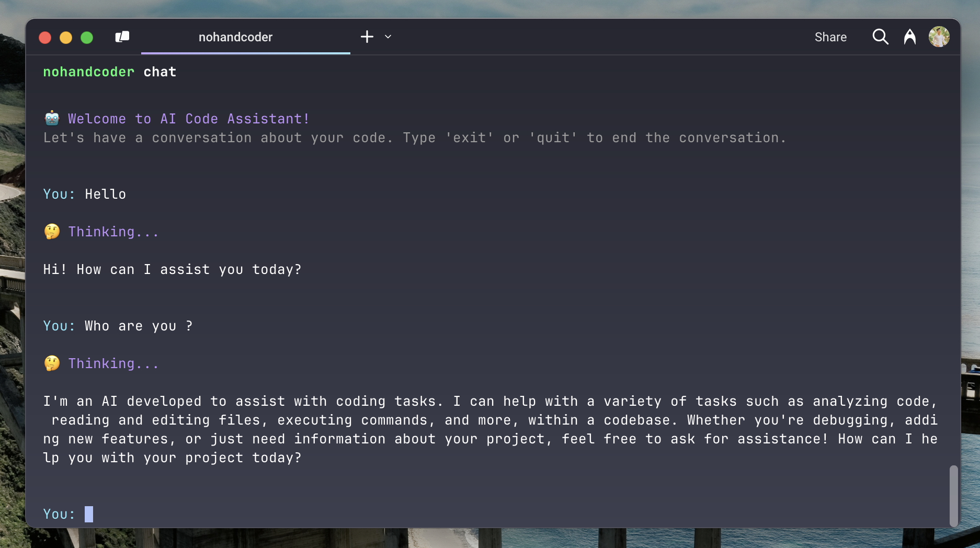The image size is (980, 548).
Task: Maximize the window using the green button
Action: pyautogui.click(x=87, y=38)
